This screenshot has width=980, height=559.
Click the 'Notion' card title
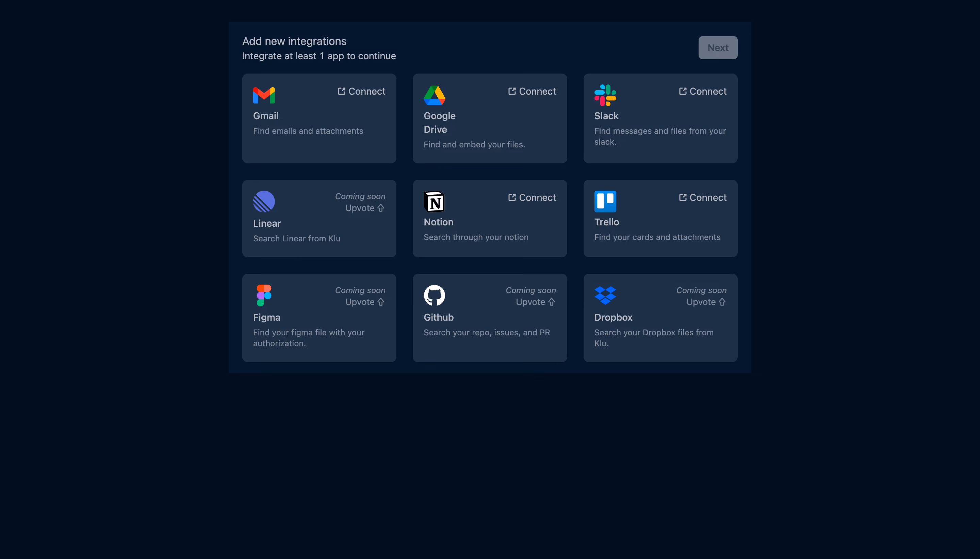click(x=439, y=222)
